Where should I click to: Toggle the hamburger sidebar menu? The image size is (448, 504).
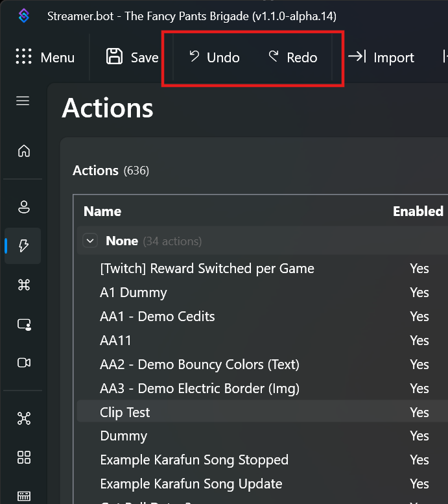pos(23,101)
